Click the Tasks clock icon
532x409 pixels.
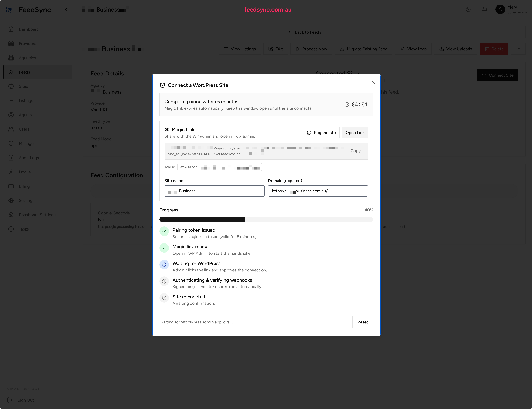click(x=11, y=229)
